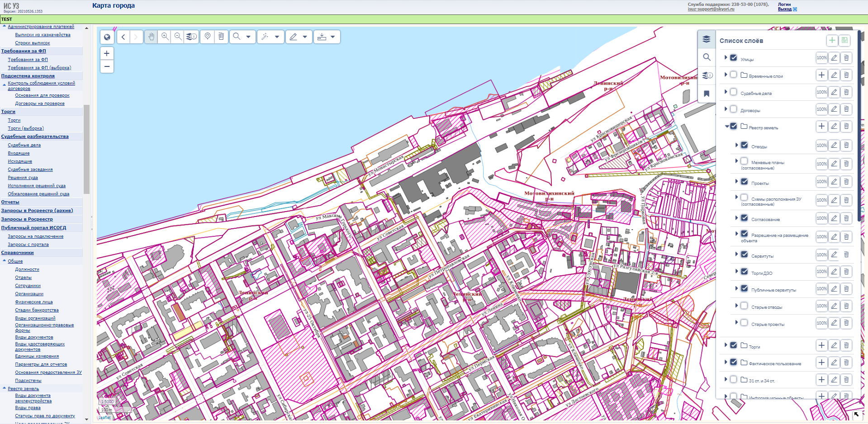Click the green save layers icon
The width and height of the screenshot is (868, 424).
pos(844,40)
